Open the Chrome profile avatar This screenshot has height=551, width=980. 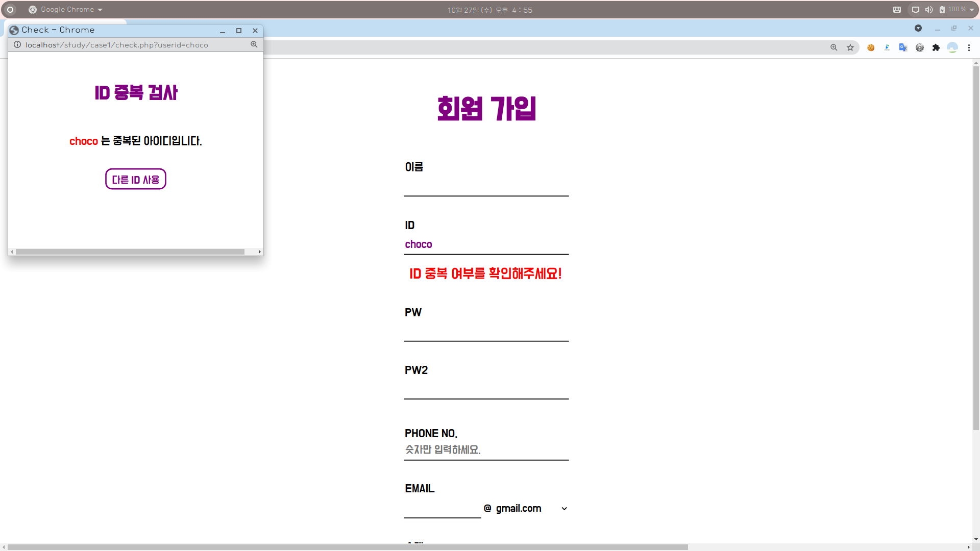coord(952,47)
